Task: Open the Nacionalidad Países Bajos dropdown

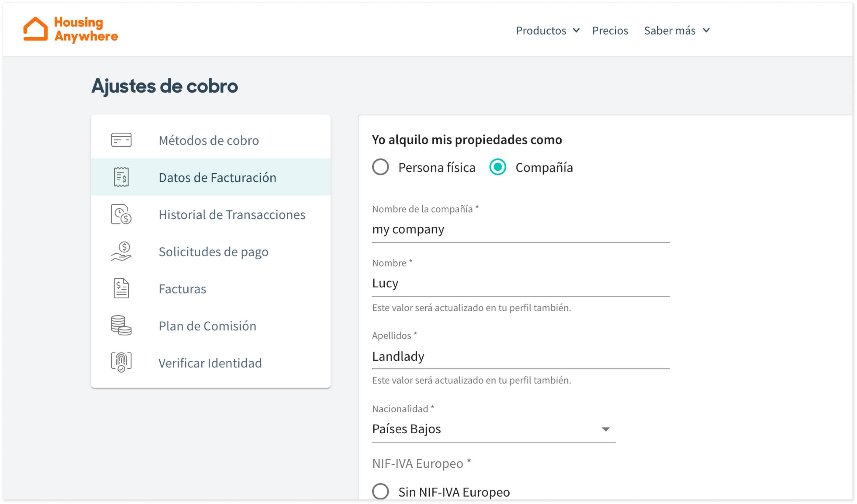Action: [x=493, y=429]
